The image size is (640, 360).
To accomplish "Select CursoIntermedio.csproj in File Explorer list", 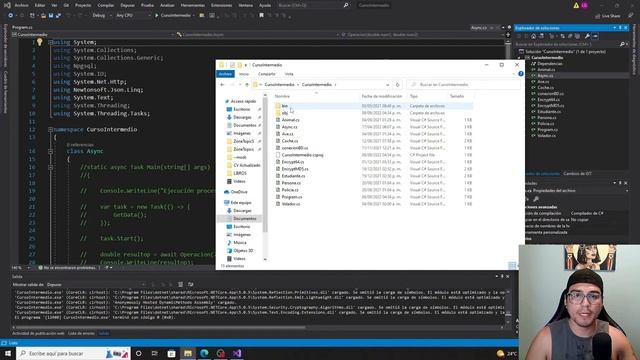I will pos(302,155).
